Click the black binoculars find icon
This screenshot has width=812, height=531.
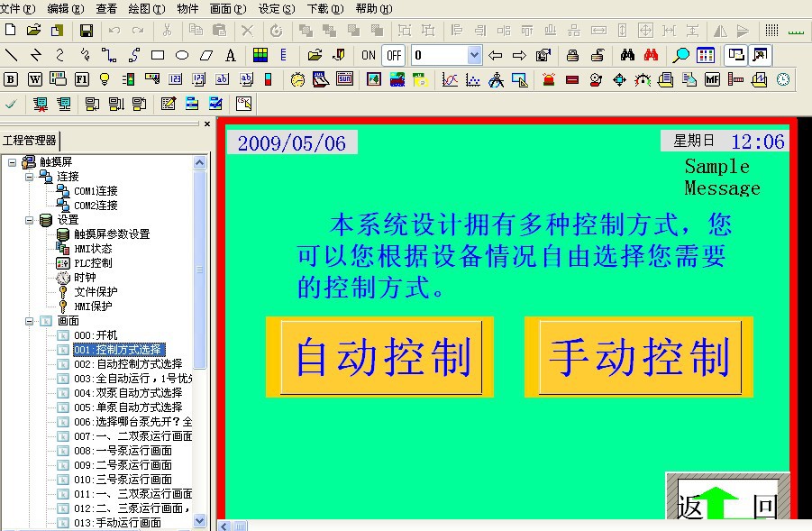[x=627, y=55]
